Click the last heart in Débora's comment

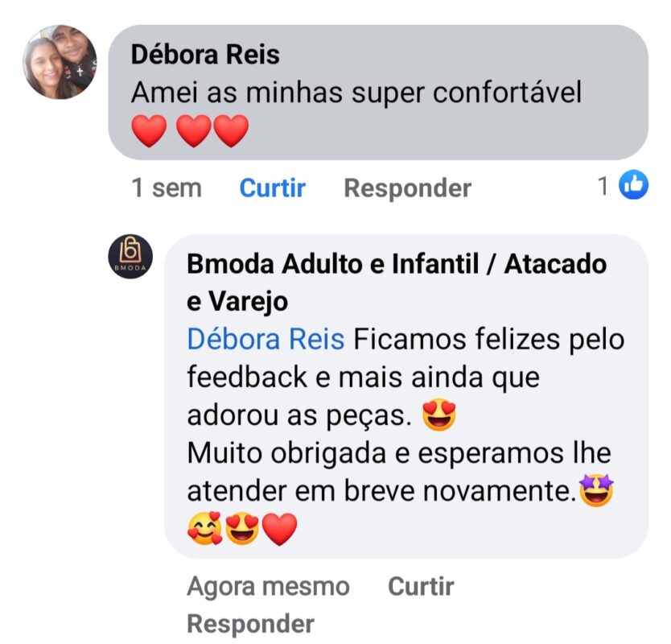coord(231,130)
